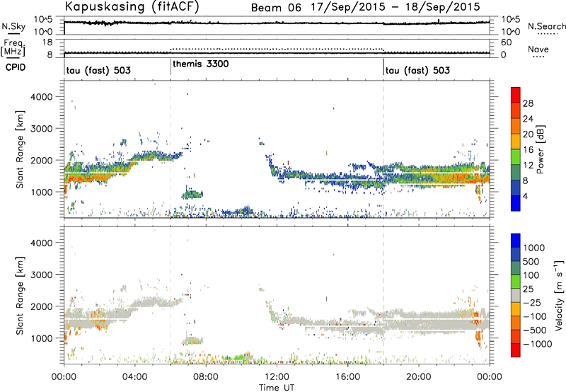Click the '1000' label on the Velocity colorbar
The width and height of the screenshot is (566, 392).
pos(534,248)
